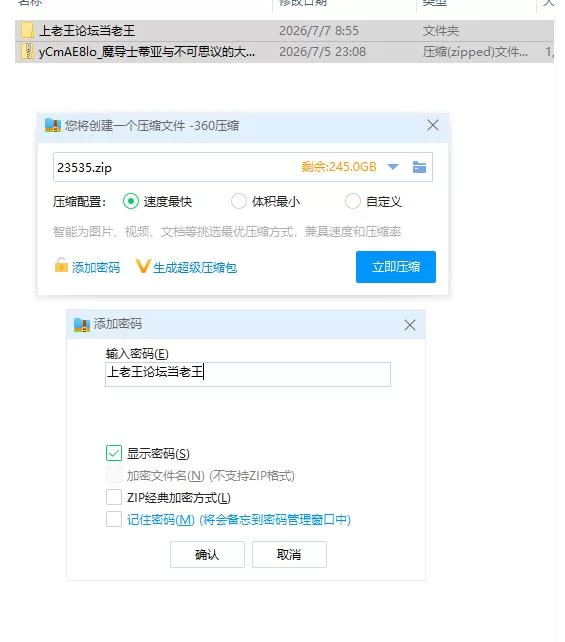Close the 添加密码 dialog
Viewport: 565px width, 642px height.
tap(409, 325)
